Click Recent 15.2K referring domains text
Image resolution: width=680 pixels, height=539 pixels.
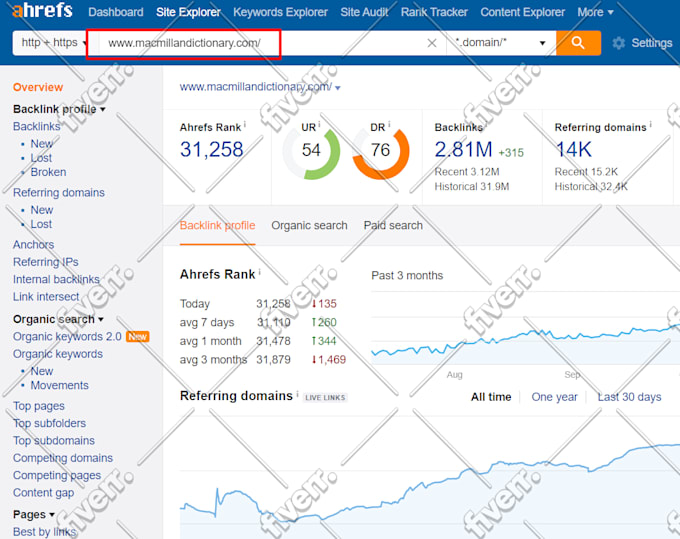pyautogui.click(x=586, y=172)
